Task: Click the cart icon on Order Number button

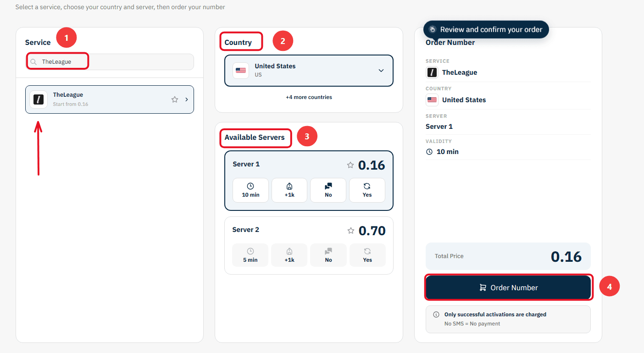Action: 483,287
